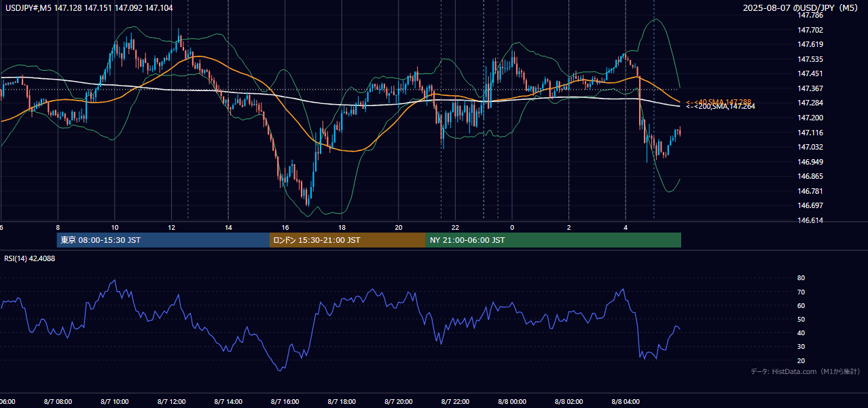868x408 pixels.
Task: Click the 8/7 08:00 time label
Action: click(58, 401)
